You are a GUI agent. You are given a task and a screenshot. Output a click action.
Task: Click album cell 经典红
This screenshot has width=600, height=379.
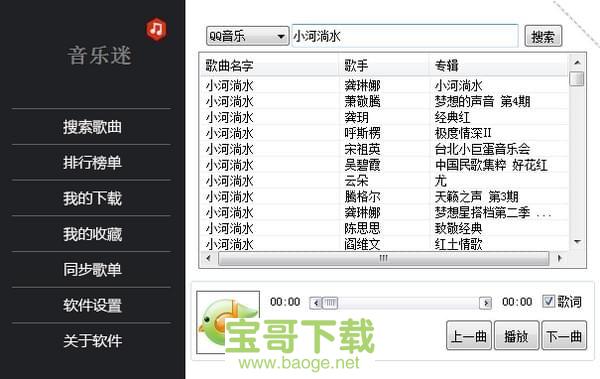tap(452, 117)
